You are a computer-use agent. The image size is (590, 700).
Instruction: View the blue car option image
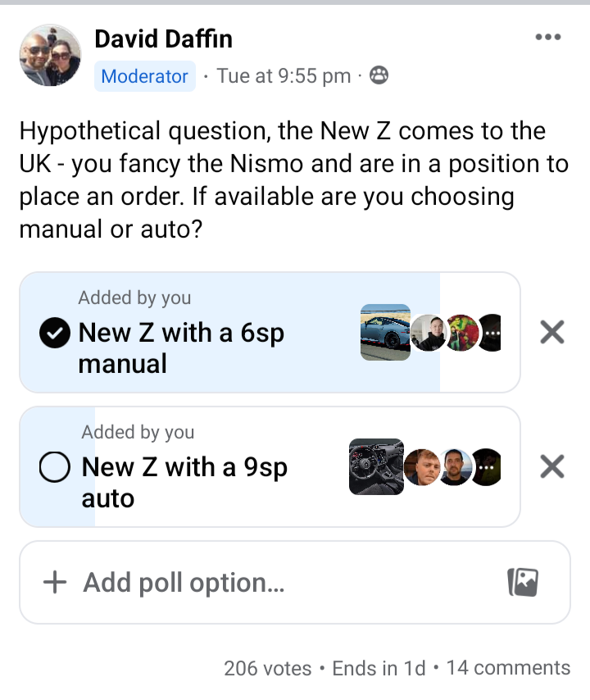[385, 332]
